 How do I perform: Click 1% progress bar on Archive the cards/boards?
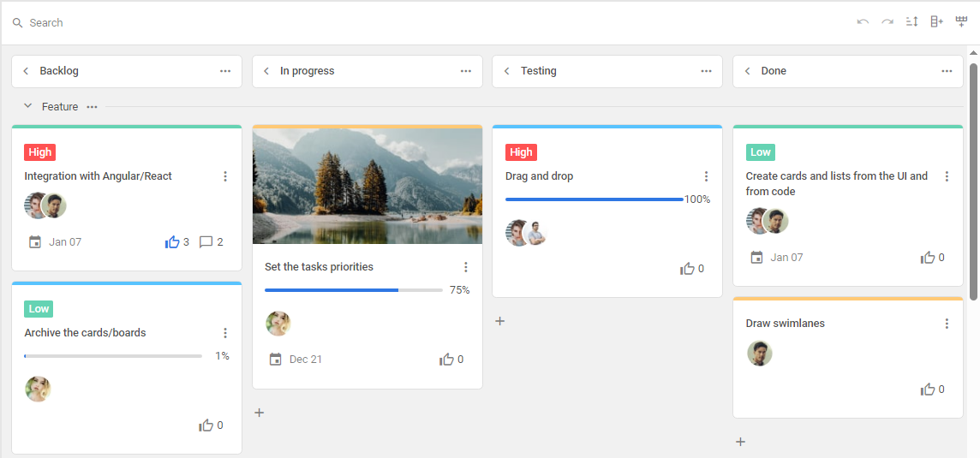coord(113,356)
